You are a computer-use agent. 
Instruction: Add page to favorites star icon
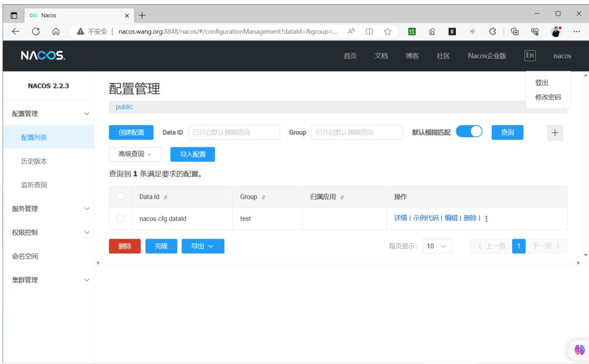click(x=388, y=32)
